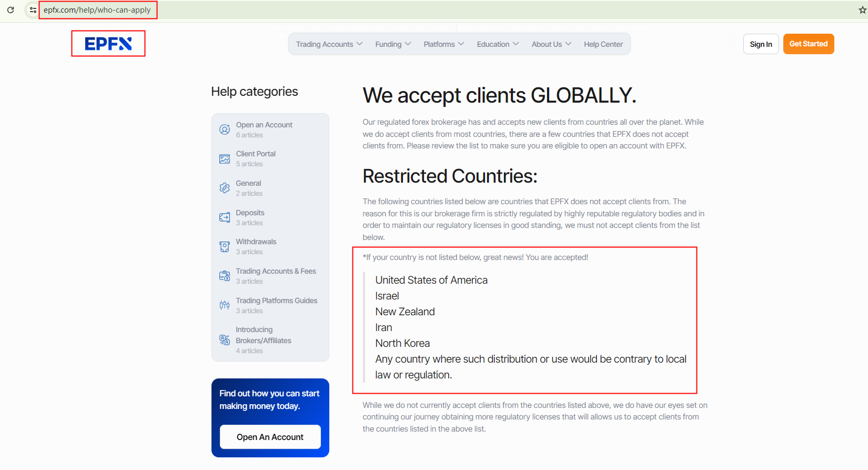
Task: Open the Platforms menu
Action: tap(444, 44)
